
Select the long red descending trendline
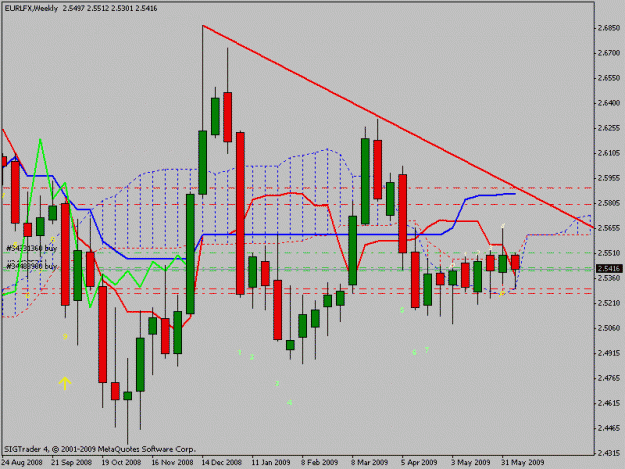[399, 128]
